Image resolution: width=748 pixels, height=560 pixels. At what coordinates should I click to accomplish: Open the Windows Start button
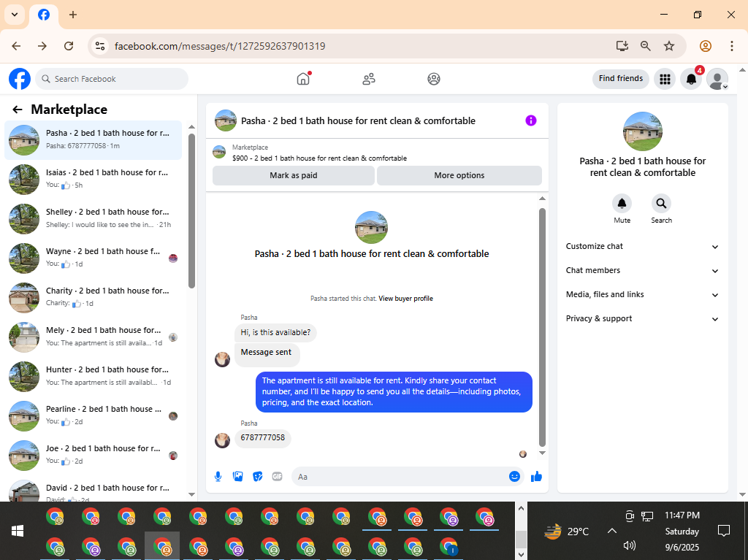tap(18, 531)
